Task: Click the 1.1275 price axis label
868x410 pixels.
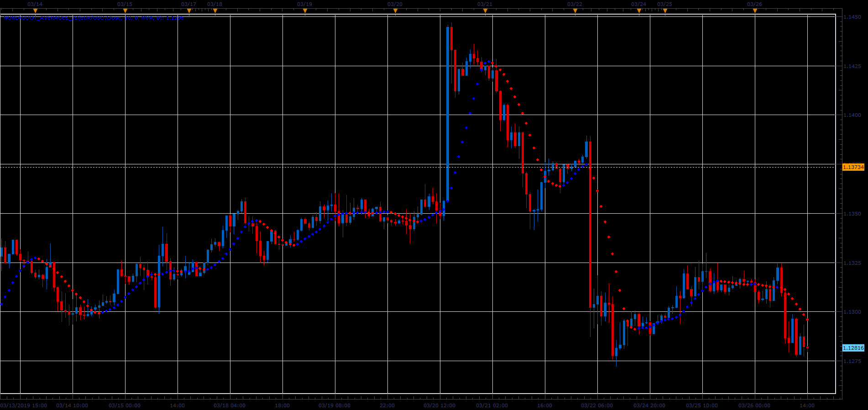Action: click(852, 361)
